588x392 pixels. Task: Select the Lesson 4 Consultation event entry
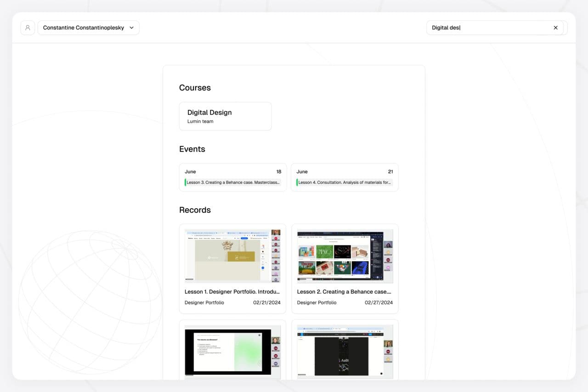345,182
